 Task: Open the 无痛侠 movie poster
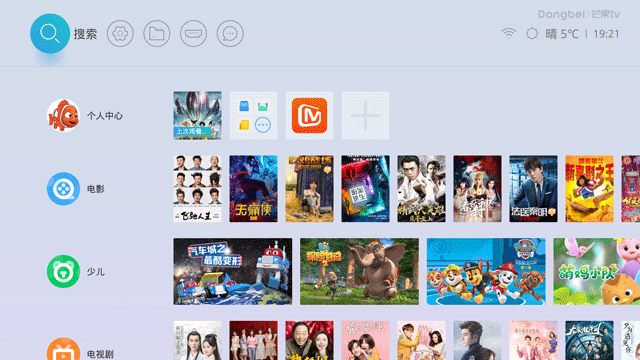coord(253,189)
